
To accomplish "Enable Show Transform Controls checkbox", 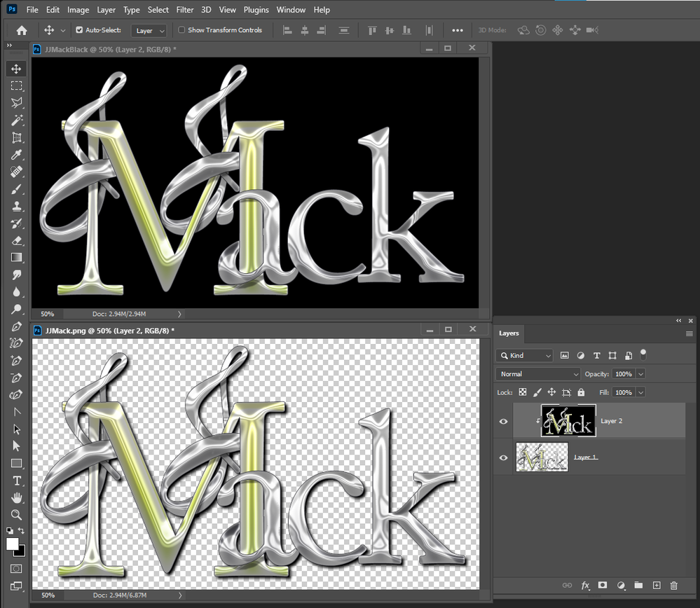I will point(181,30).
